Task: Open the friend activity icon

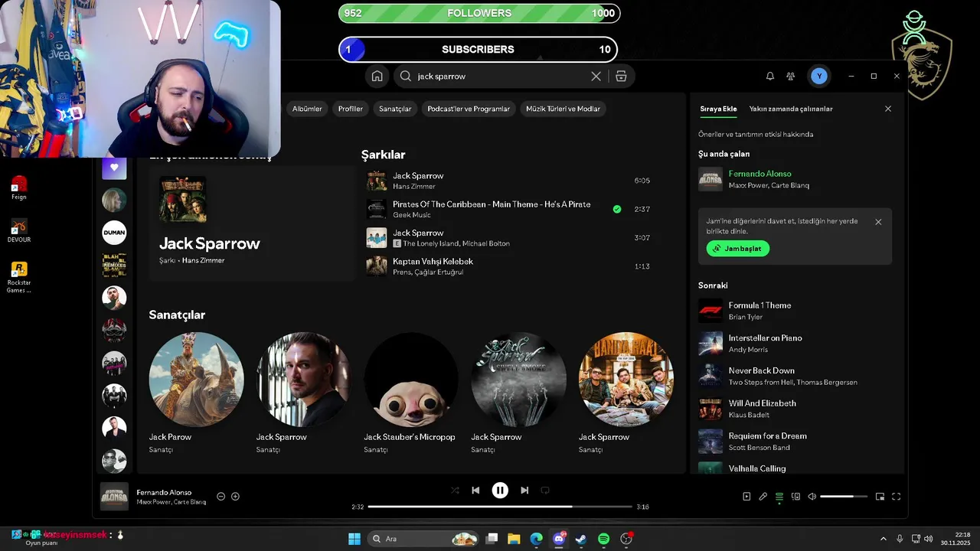Action: point(791,76)
